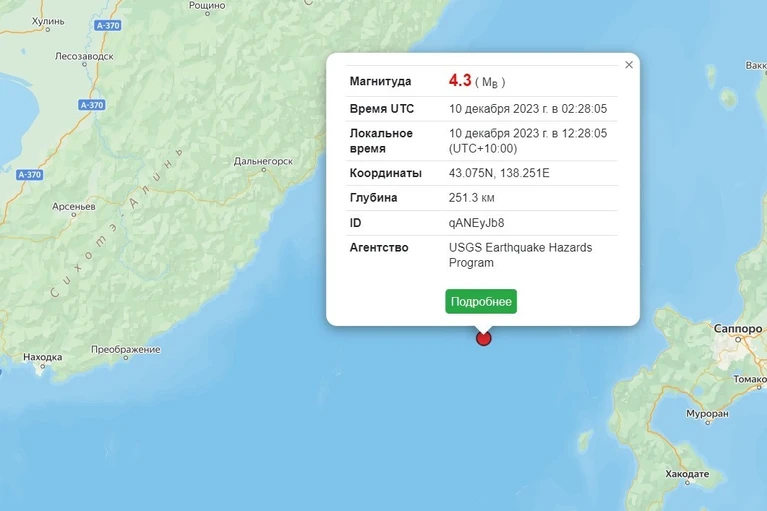Select the Дальнегорск city marker
Screen dimensions: 767x511
click(264, 170)
